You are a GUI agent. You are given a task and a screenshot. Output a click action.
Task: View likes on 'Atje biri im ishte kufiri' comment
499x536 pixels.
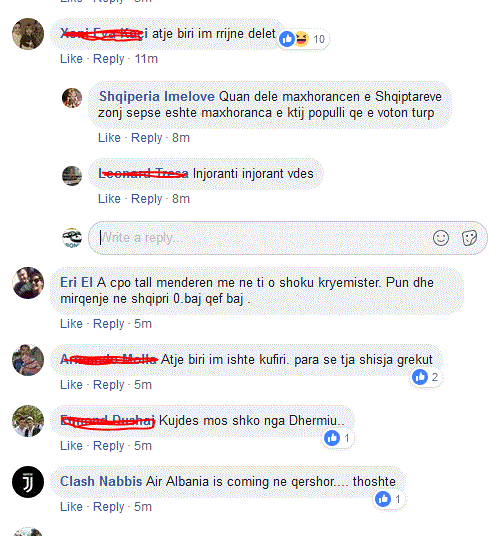[425, 377]
